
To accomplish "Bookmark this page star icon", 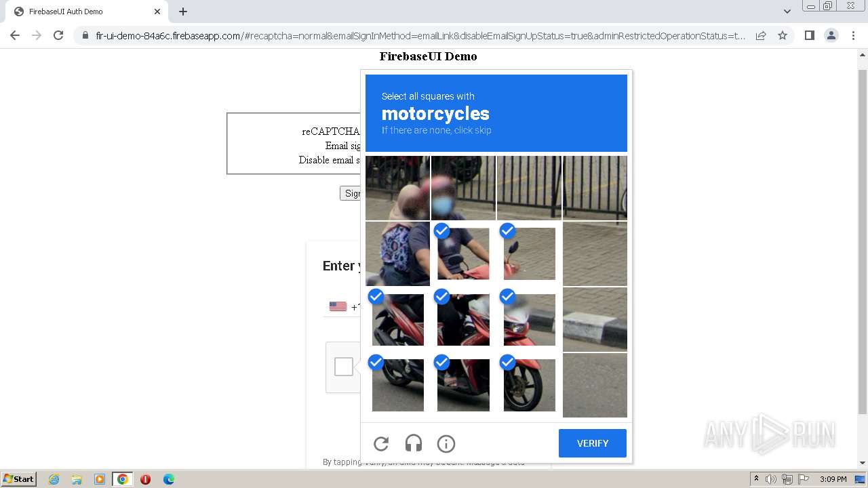I will 783,35.
